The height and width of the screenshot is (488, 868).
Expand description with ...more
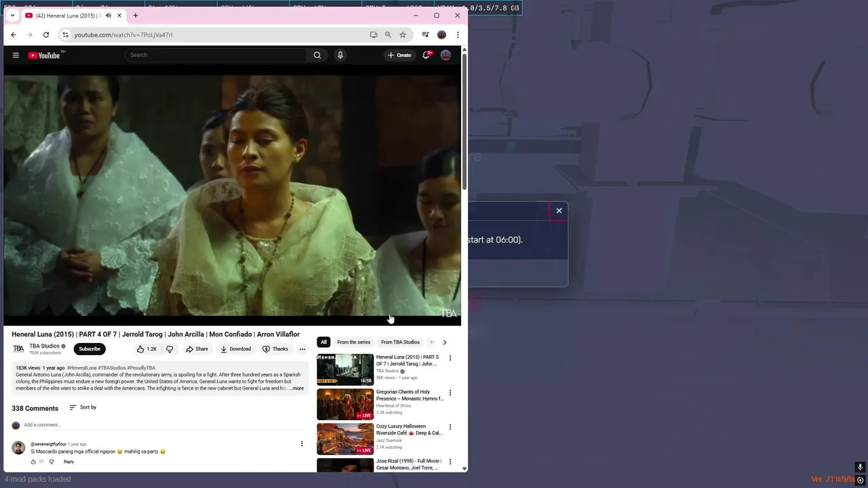click(x=296, y=388)
